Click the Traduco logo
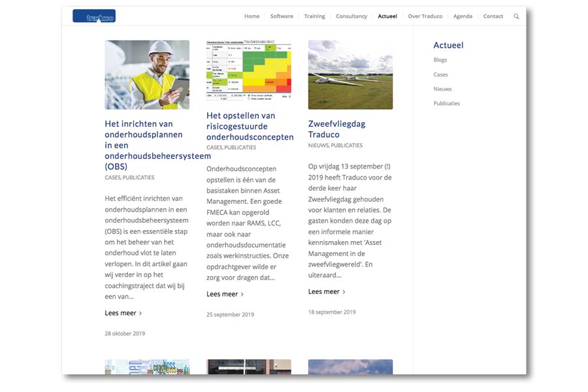Screen dimensions: 588x392 pos(94,16)
